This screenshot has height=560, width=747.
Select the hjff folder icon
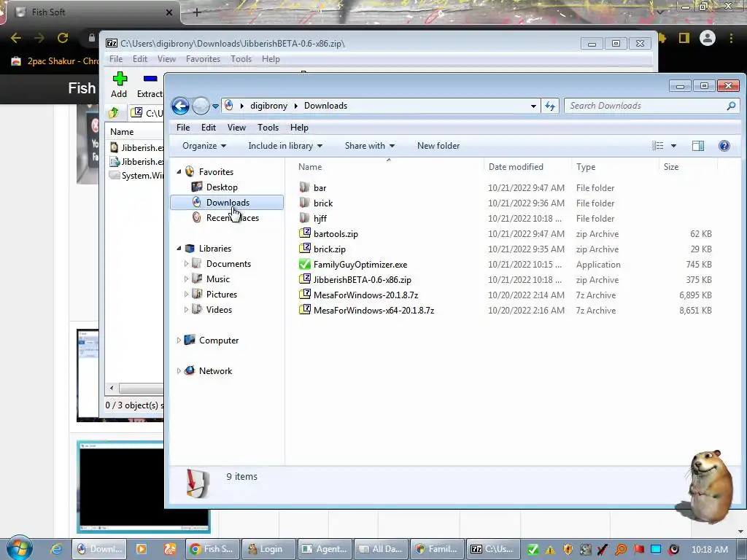(304, 218)
